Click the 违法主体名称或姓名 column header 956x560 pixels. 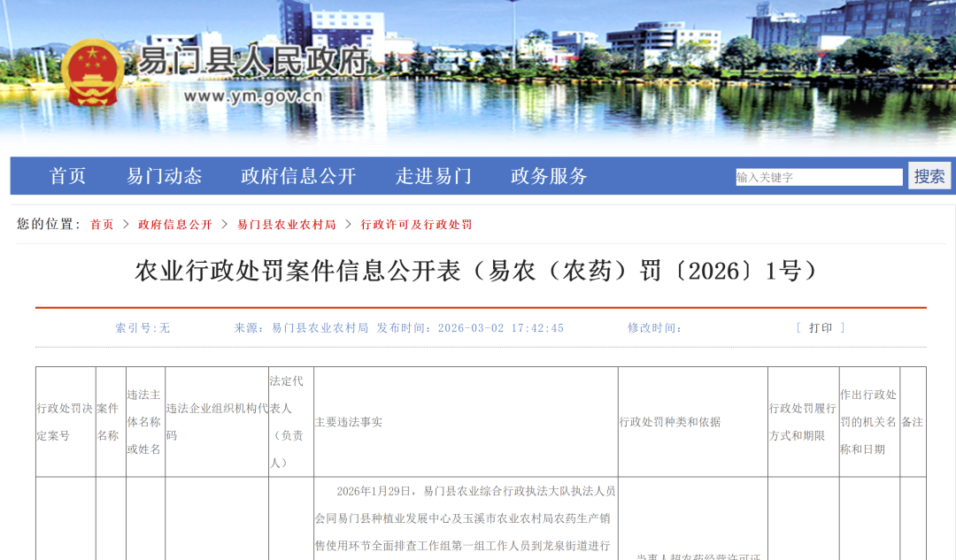click(145, 422)
